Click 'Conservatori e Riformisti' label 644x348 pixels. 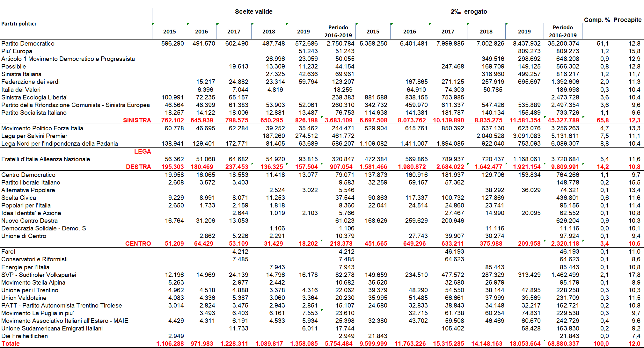coord(34,259)
